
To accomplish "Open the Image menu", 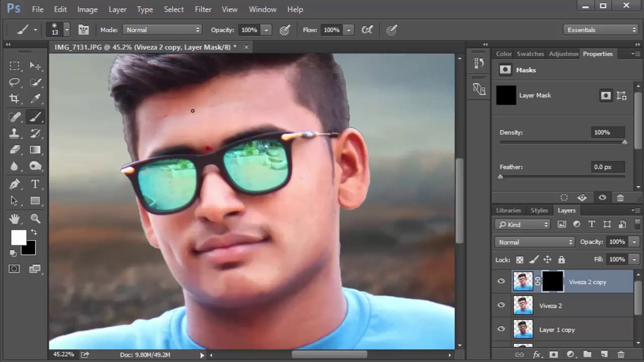I will point(87,9).
